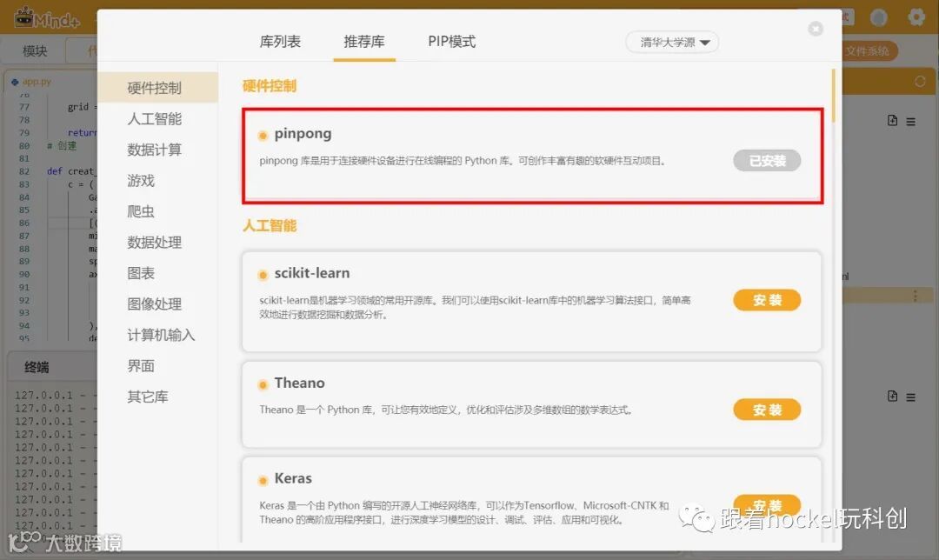Screen dimensions: 939x560
Task: Click the Theano library title
Action: pyautogui.click(x=299, y=383)
